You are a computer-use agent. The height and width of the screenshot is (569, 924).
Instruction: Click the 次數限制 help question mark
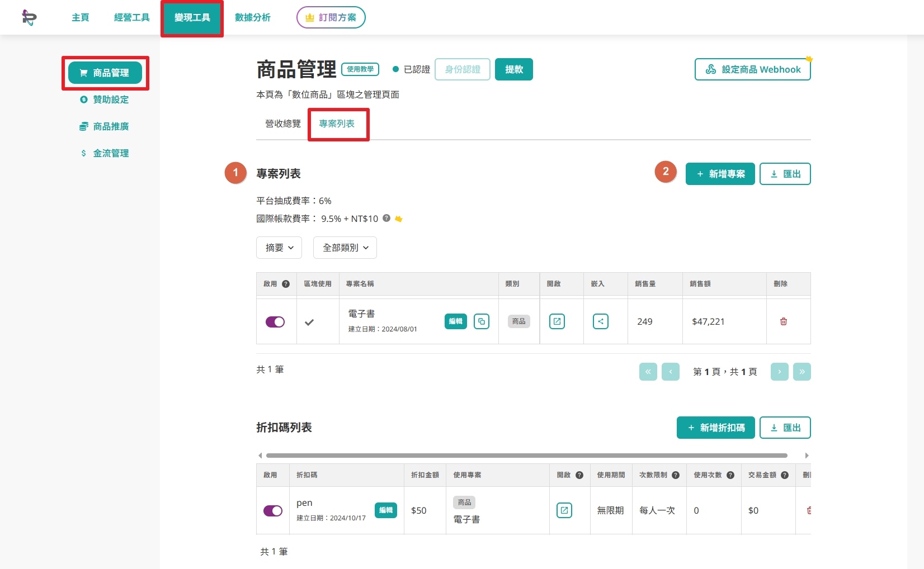(676, 475)
